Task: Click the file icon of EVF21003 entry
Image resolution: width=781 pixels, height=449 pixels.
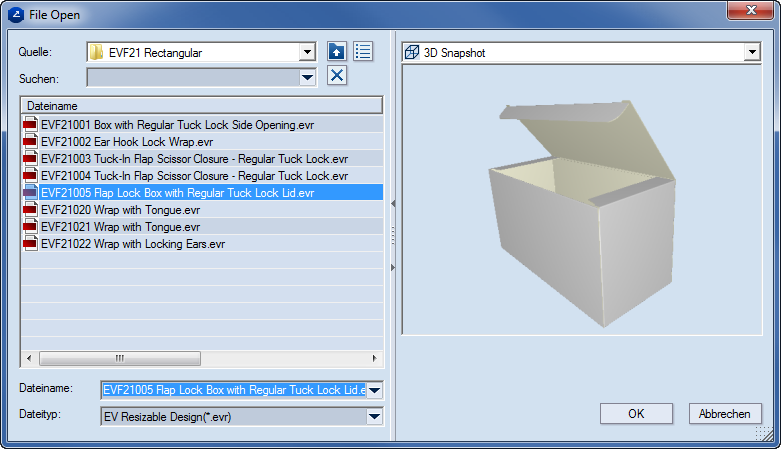Action: pyautogui.click(x=30, y=158)
